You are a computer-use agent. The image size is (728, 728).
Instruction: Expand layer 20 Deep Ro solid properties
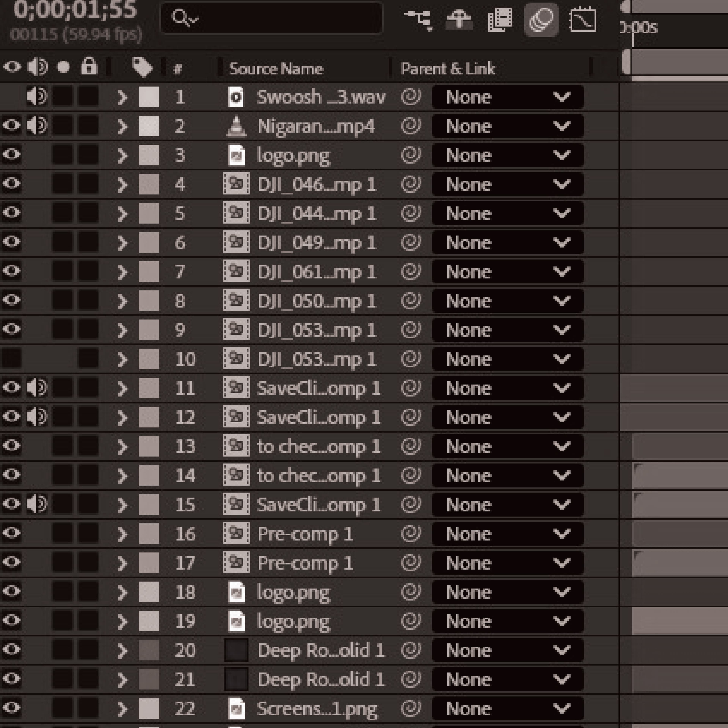coord(122,650)
